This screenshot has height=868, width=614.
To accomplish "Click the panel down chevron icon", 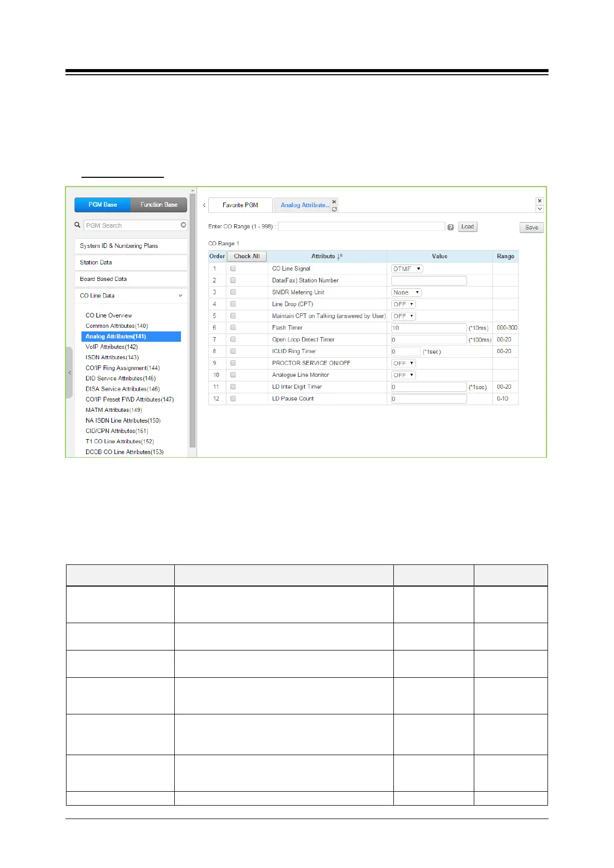I will 539,209.
